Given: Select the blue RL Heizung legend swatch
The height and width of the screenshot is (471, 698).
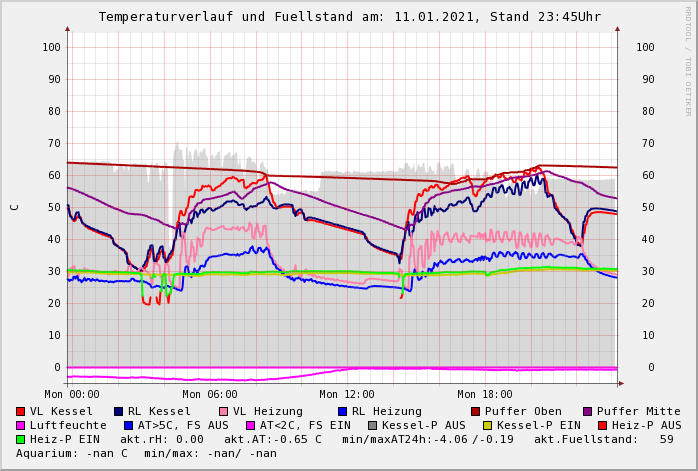Looking at the screenshot, I should coord(342,411).
